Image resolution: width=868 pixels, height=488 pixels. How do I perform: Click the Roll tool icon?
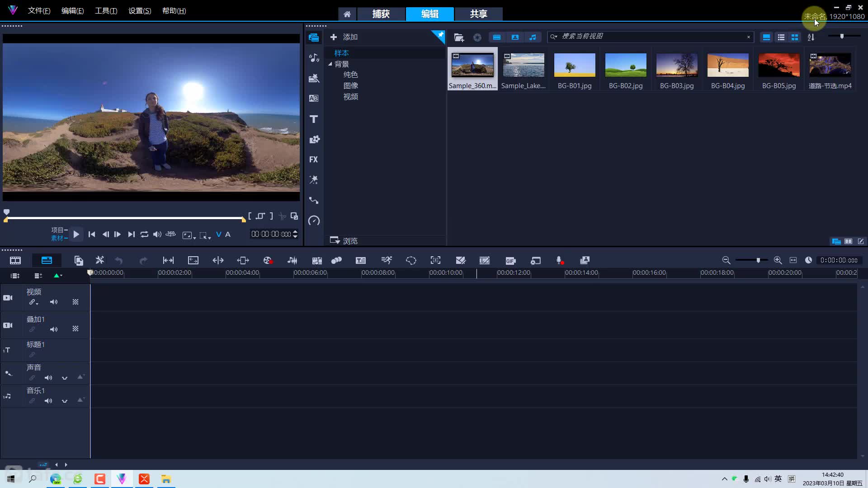pos(218,261)
